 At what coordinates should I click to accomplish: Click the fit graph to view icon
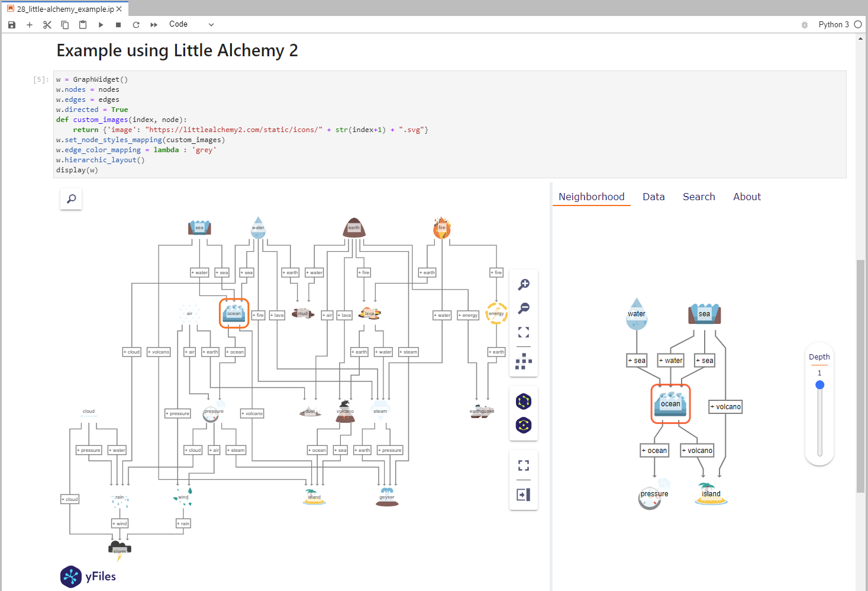tap(523, 332)
